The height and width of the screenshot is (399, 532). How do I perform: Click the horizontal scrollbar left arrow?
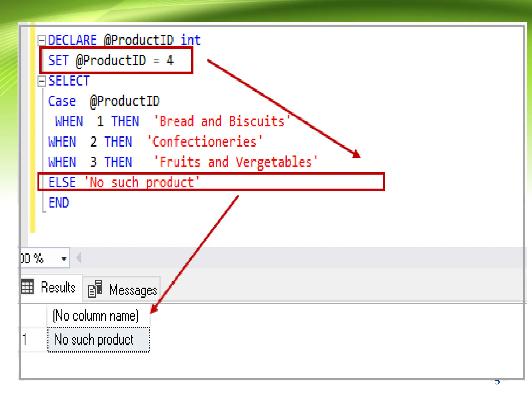[79, 258]
